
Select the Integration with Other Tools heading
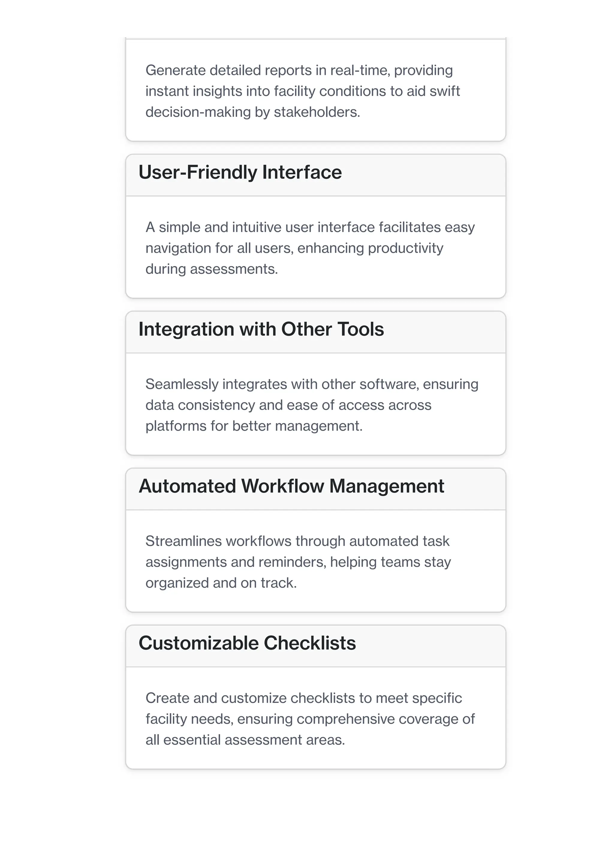click(x=261, y=329)
